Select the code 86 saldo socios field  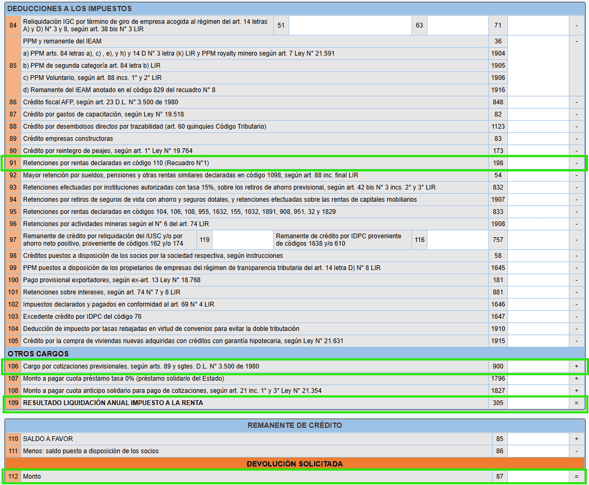(538, 451)
